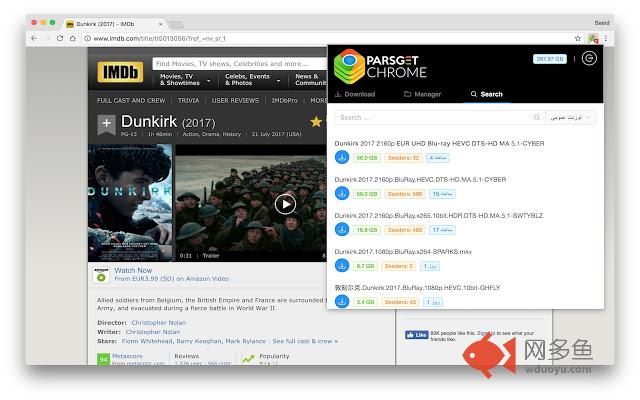640x400 pixels.
Task: Click the 8.7 GB size badge
Action: (x=365, y=266)
